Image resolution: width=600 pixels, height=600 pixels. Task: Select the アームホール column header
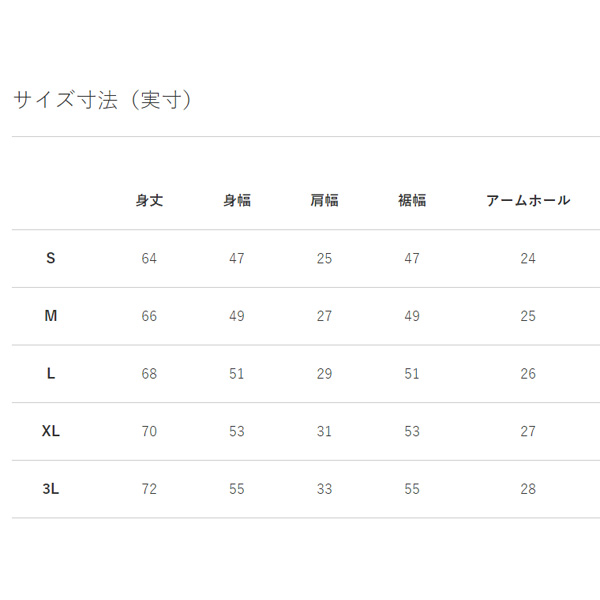click(x=528, y=201)
